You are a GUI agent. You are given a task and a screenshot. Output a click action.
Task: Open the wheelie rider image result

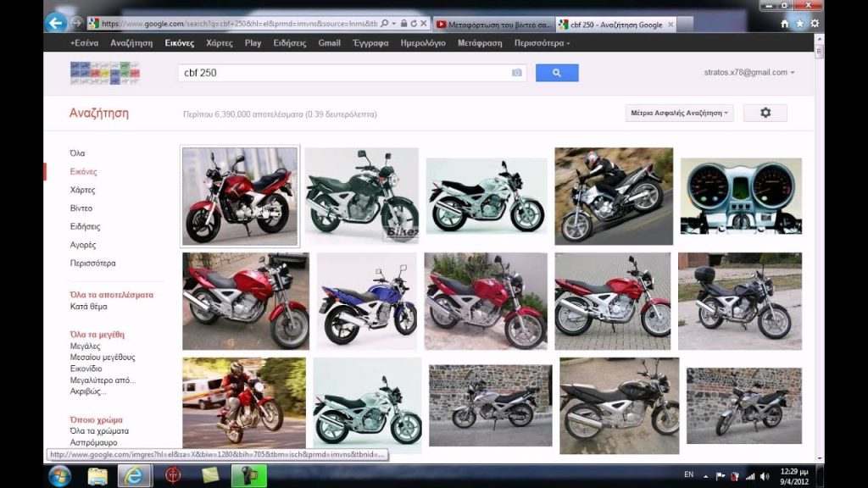[243, 402]
